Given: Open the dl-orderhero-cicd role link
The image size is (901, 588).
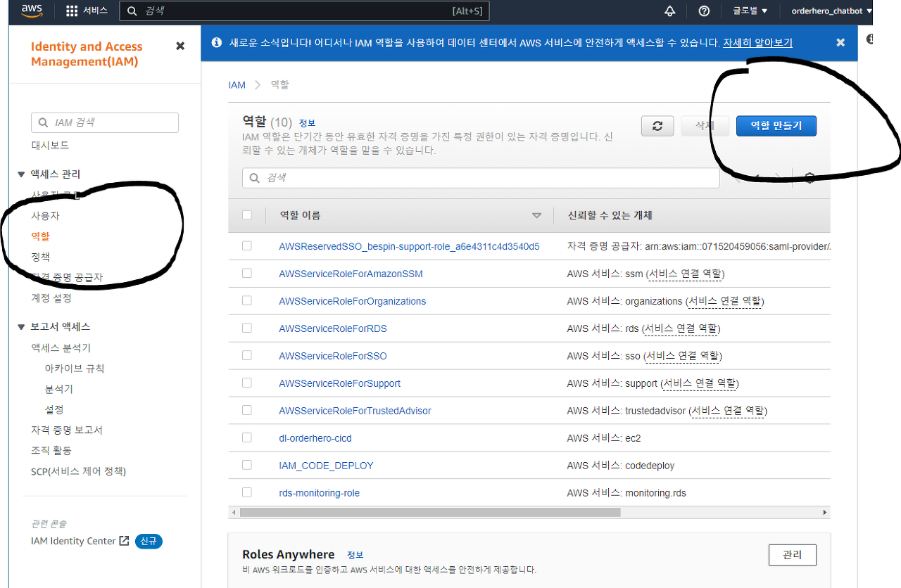Looking at the screenshot, I should click(x=315, y=437).
